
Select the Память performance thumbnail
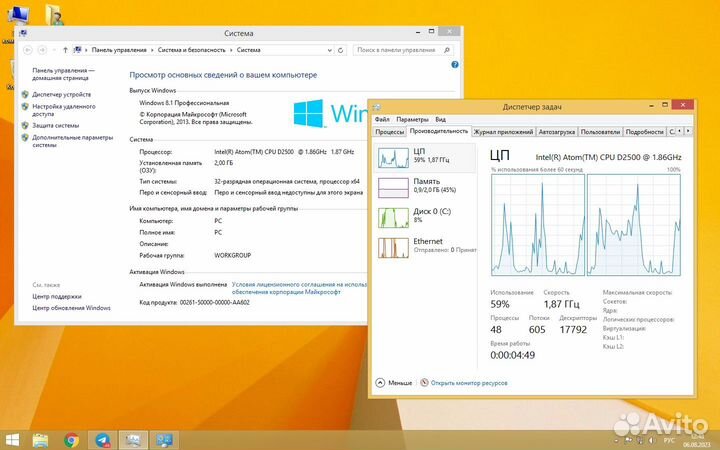pyautogui.click(x=393, y=188)
